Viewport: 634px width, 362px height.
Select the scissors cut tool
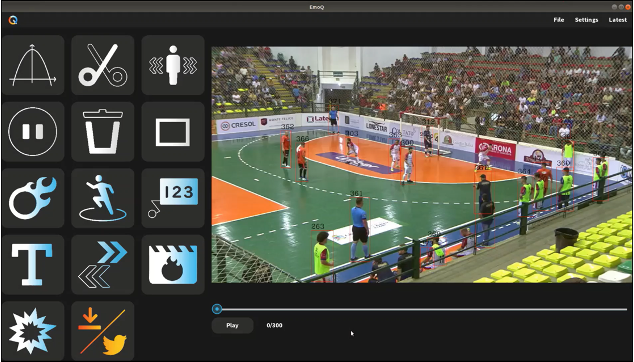click(103, 65)
